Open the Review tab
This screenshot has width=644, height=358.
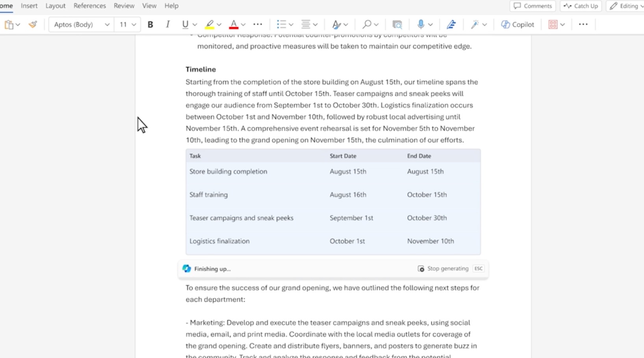(x=124, y=6)
